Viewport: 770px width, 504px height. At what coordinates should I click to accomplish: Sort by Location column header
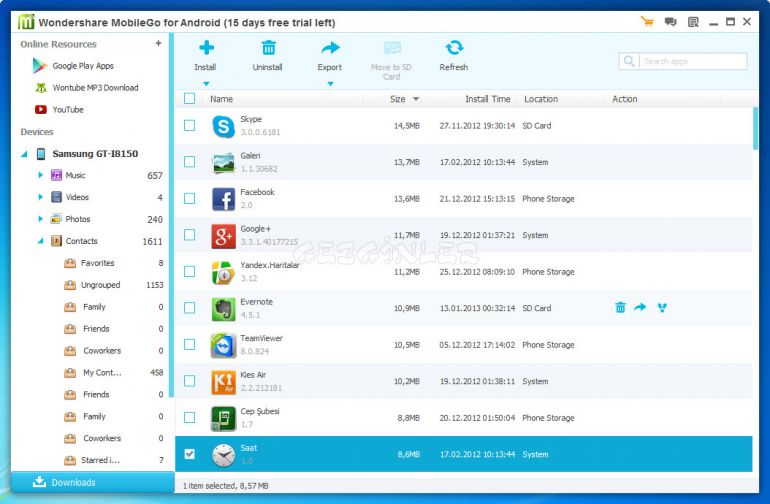541,99
